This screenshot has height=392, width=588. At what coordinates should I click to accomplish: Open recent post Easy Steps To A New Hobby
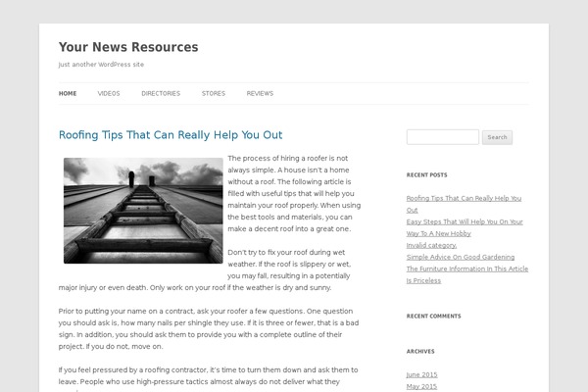(x=465, y=227)
